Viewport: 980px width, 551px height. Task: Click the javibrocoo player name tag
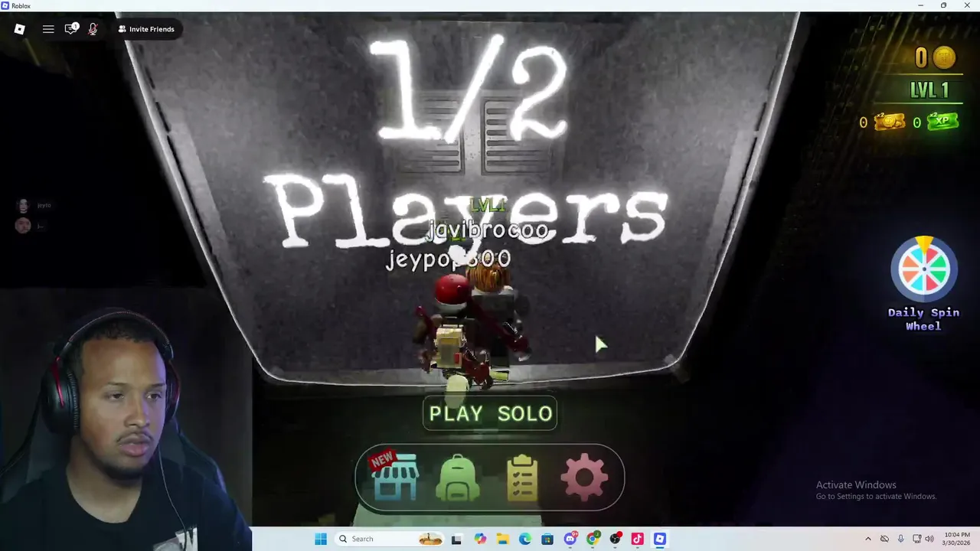488,230
